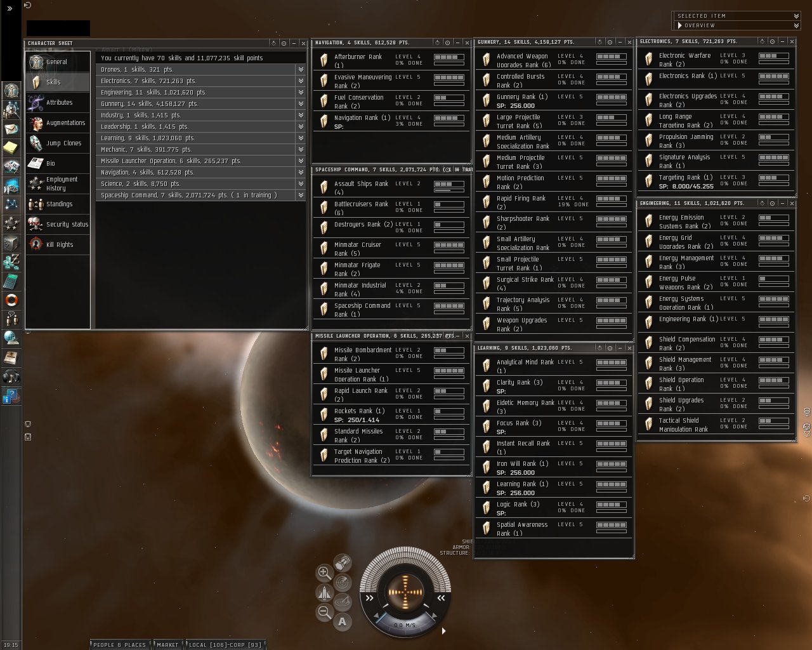Viewport: 812px width, 650px height.
Task: Expand the Science skill group
Action: [301, 183]
